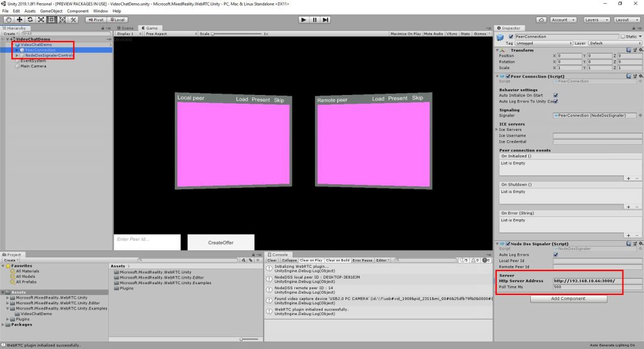The width and height of the screenshot is (644, 349).
Task: Click the Step frame button
Action: 325,19
